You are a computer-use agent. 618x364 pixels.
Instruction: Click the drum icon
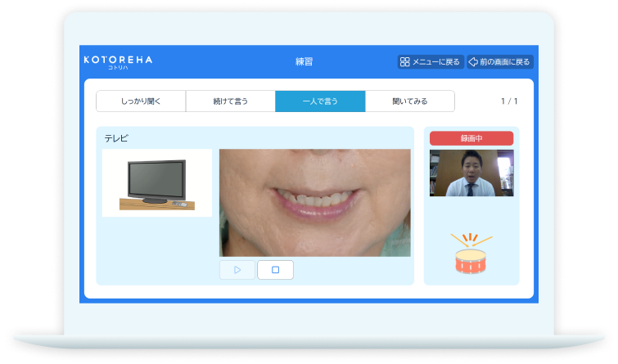click(x=471, y=253)
